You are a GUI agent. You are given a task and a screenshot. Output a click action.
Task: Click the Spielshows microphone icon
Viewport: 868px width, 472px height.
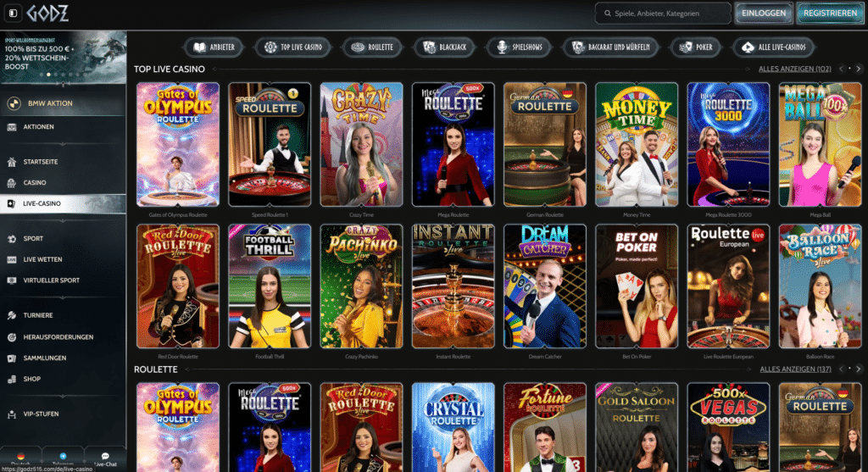[x=502, y=47]
